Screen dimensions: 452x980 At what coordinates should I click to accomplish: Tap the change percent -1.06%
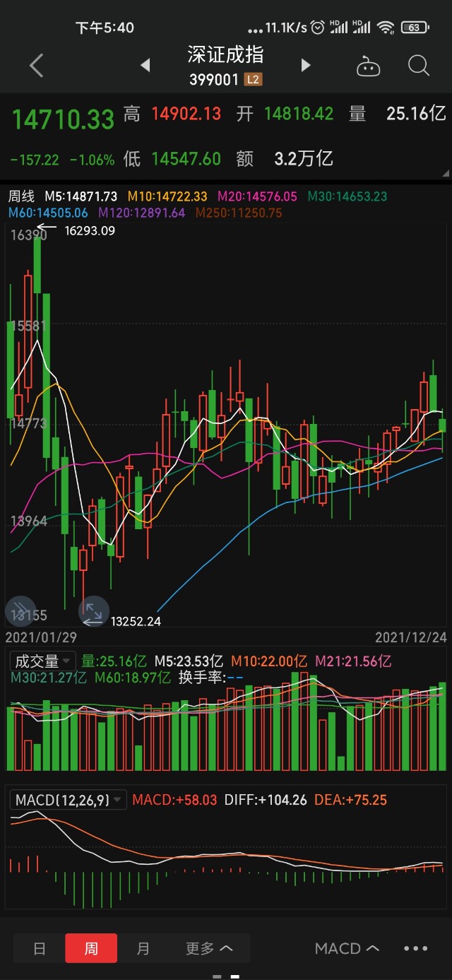tap(92, 160)
